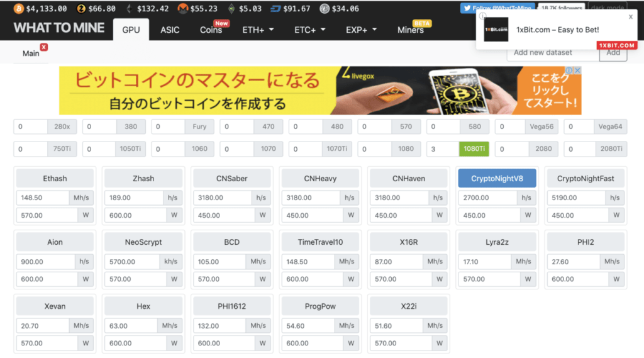Enable the CNSaber algorithm
Image resolution: width=644 pixels, height=358 pixels.
231,179
